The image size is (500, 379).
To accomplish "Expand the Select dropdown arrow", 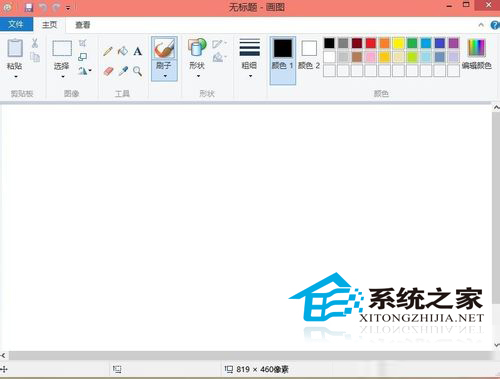I will [x=62, y=77].
